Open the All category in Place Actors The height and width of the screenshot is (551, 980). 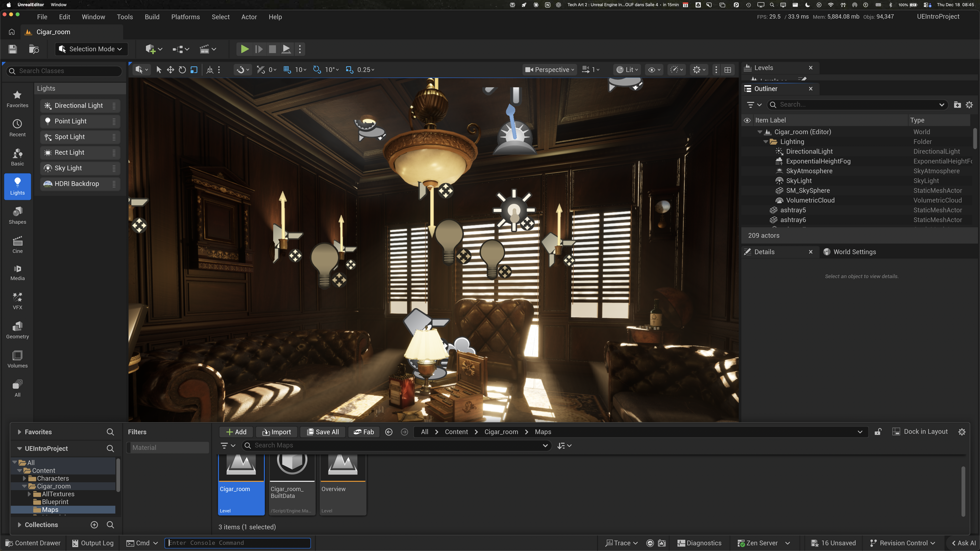point(17,388)
